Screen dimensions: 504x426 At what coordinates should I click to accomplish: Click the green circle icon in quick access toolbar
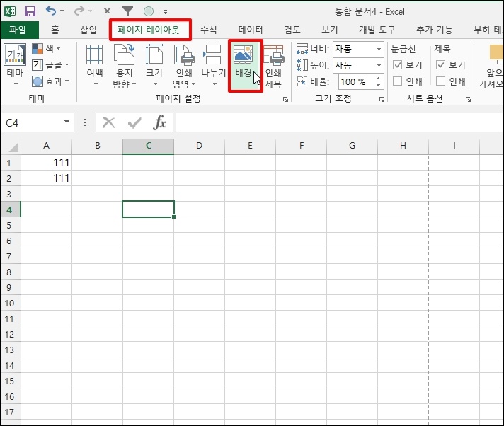click(x=149, y=11)
